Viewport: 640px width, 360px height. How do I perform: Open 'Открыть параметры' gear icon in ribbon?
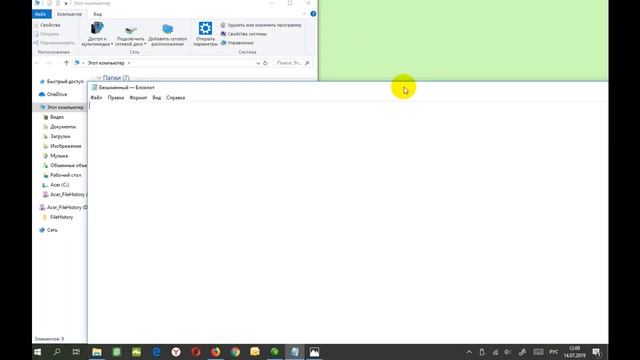(x=205, y=33)
